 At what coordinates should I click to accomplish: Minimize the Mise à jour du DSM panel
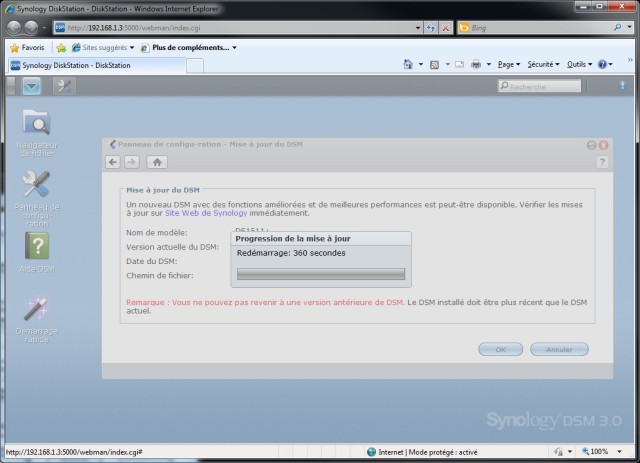pyautogui.click(x=591, y=145)
